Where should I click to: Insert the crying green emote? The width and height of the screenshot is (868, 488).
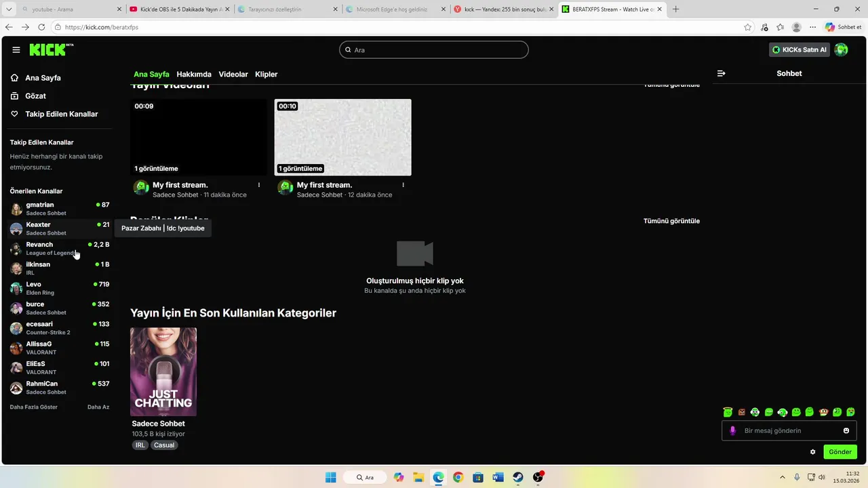click(x=850, y=412)
